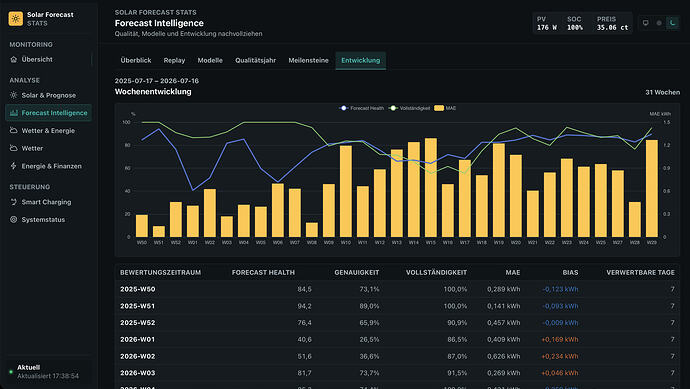The width and height of the screenshot is (690, 389).
Task: Activate dark theme with moon icon
Action: (672, 23)
